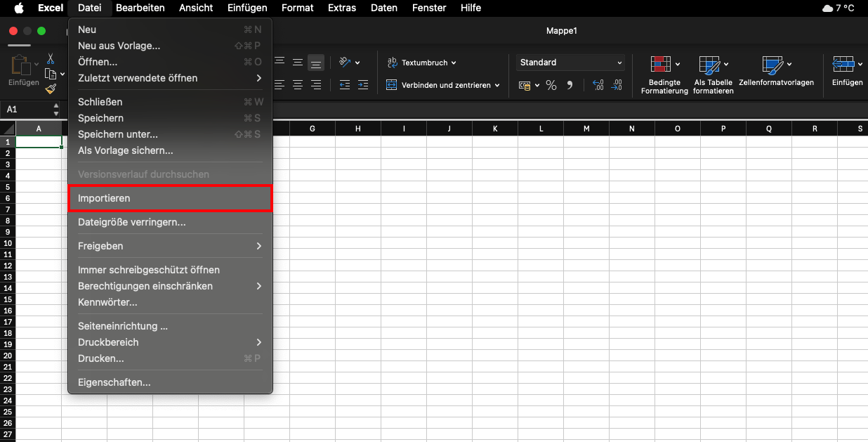The width and height of the screenshot is (868, 442).
Task: Select Speichern unter... menu entry
Action: pyautogui.click(x=118, y=134)
